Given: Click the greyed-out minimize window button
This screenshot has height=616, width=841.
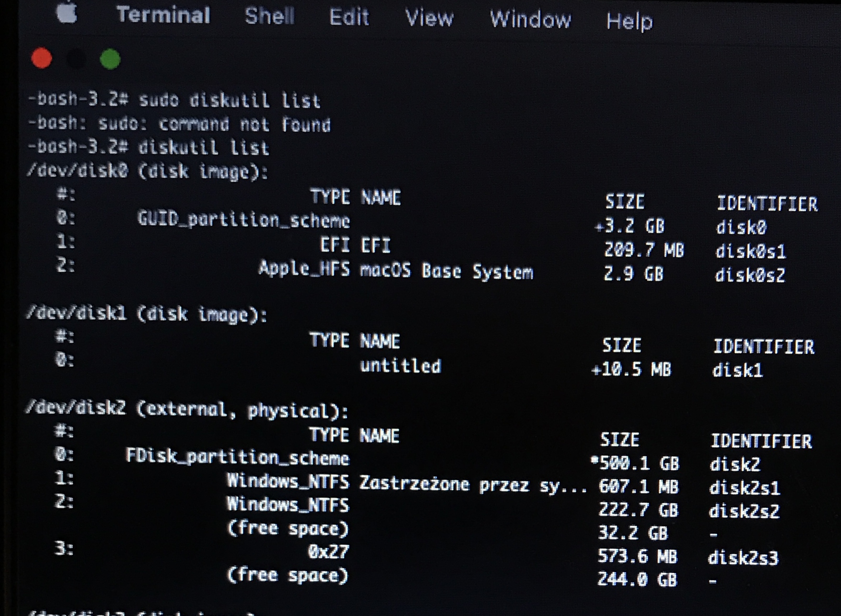Looking at the screenshot, I should point(76,59).
